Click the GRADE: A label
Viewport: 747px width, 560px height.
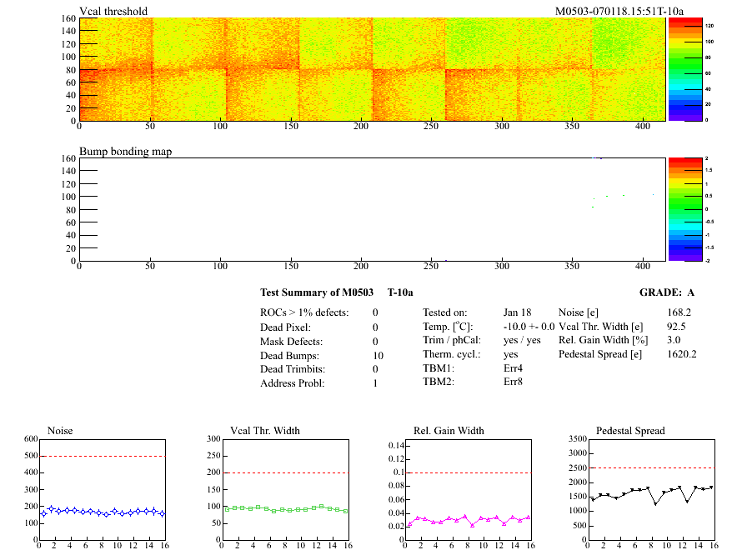(667, 292)
